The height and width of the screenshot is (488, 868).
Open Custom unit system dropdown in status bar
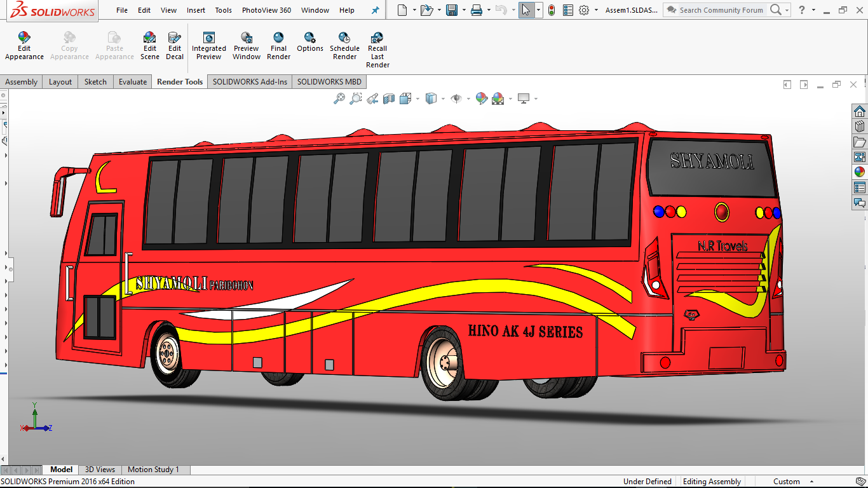(x=812, y=482)
